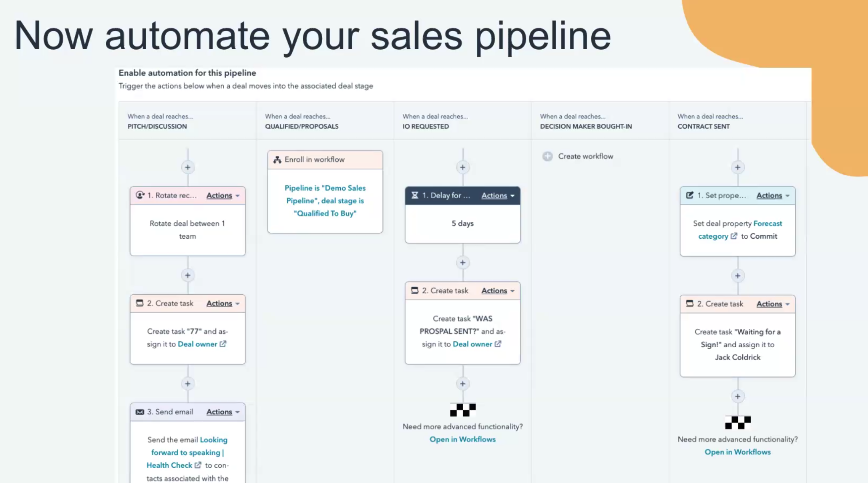
Task: Click the task icon in Contract Sent Create task header
Action: click(690, 304)
